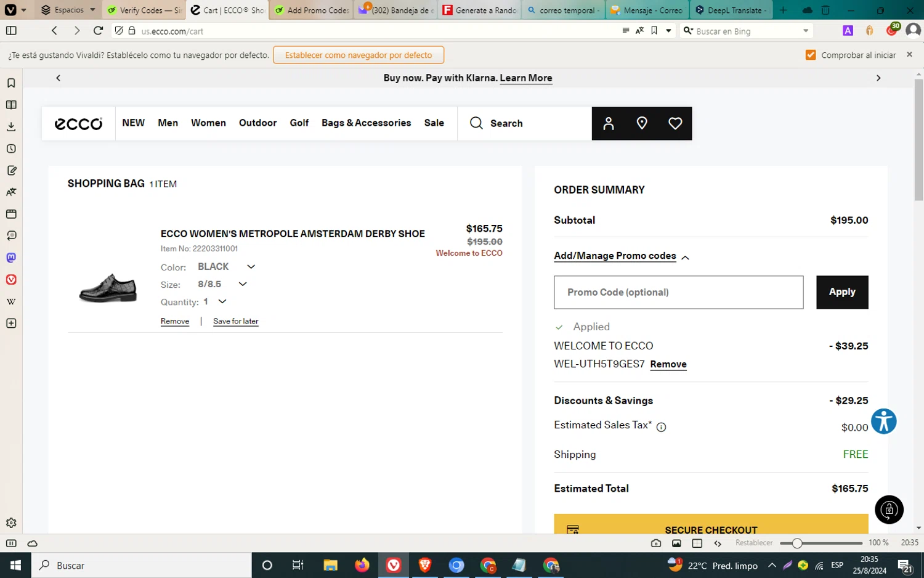
Task: Toggle tab tiling in status bar
Action: tap(697, 543)
